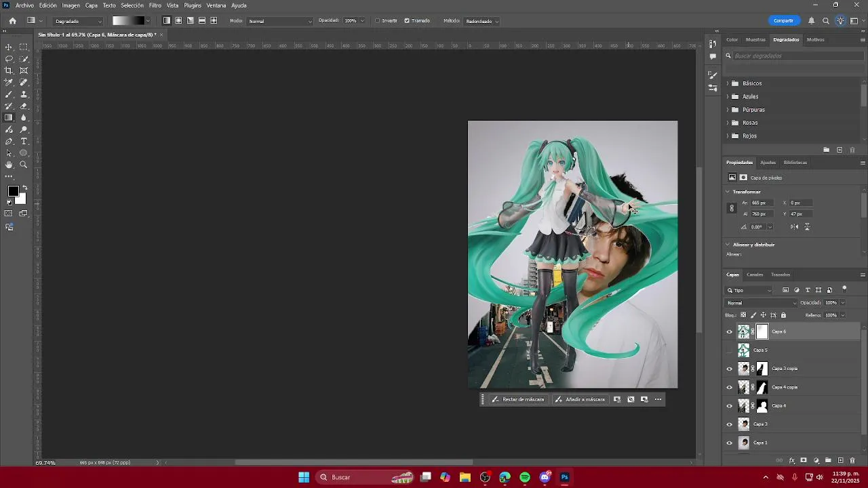The image size is (868, 488).
Task: Select the Blur tool
Action: (24, 117)
